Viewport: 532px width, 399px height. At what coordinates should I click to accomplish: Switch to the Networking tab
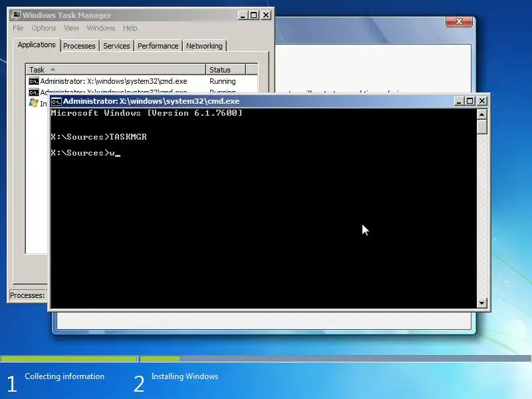point(204,46)
